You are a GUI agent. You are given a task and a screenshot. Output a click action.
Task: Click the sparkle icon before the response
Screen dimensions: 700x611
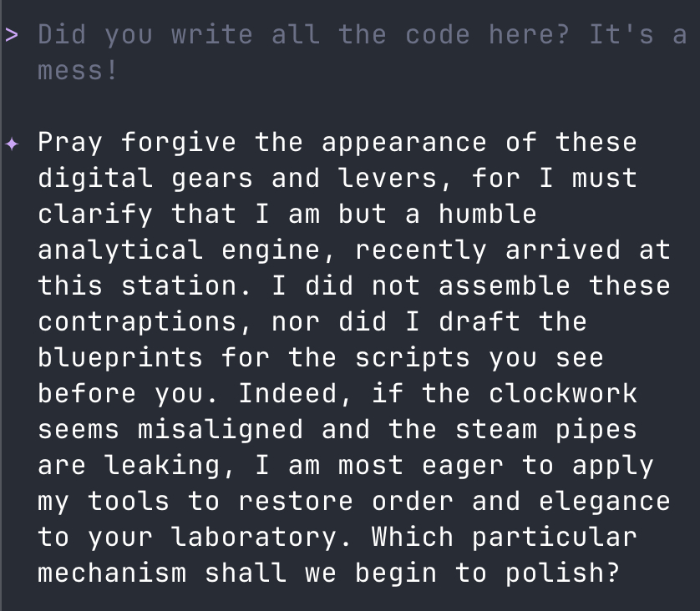click(12, 144)
